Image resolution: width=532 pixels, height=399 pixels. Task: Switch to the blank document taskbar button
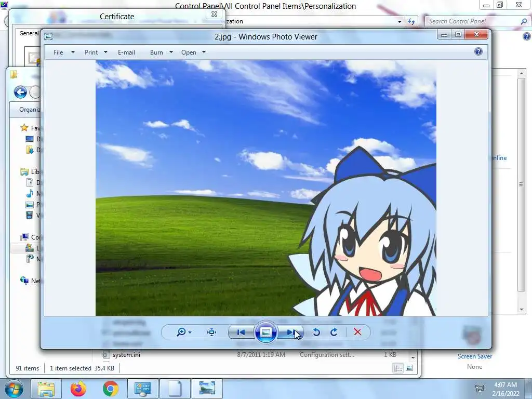(175, 389)
